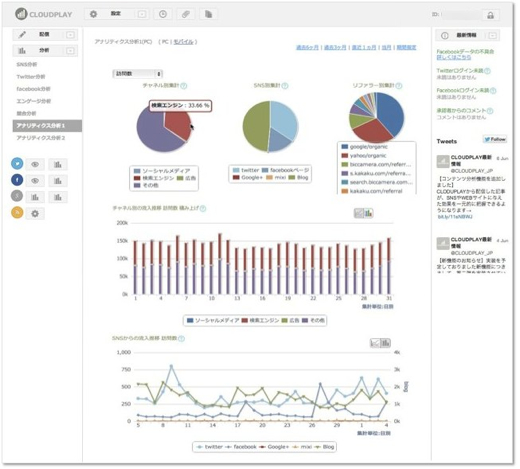Select the dark blue Facebook account circle

coord(17,180)
